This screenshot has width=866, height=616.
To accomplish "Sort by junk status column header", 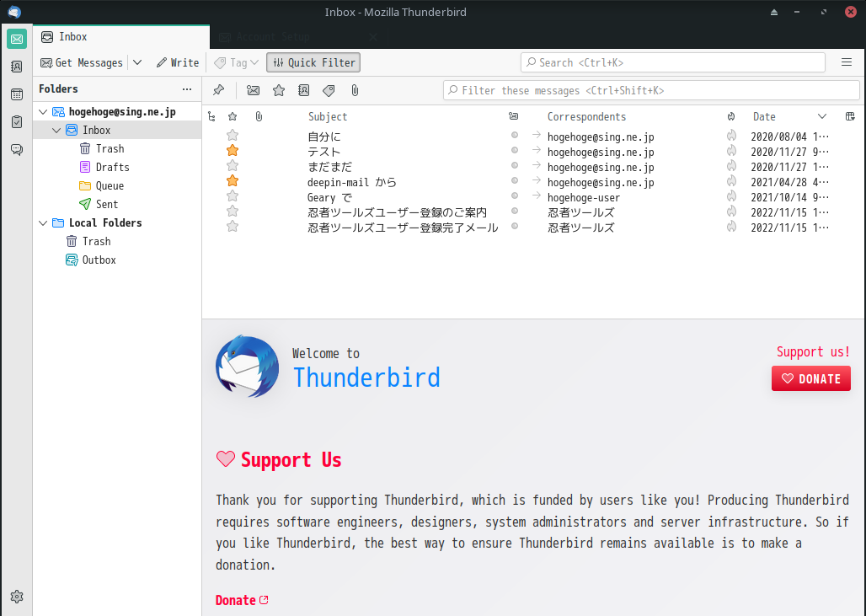I will [731, 116].
